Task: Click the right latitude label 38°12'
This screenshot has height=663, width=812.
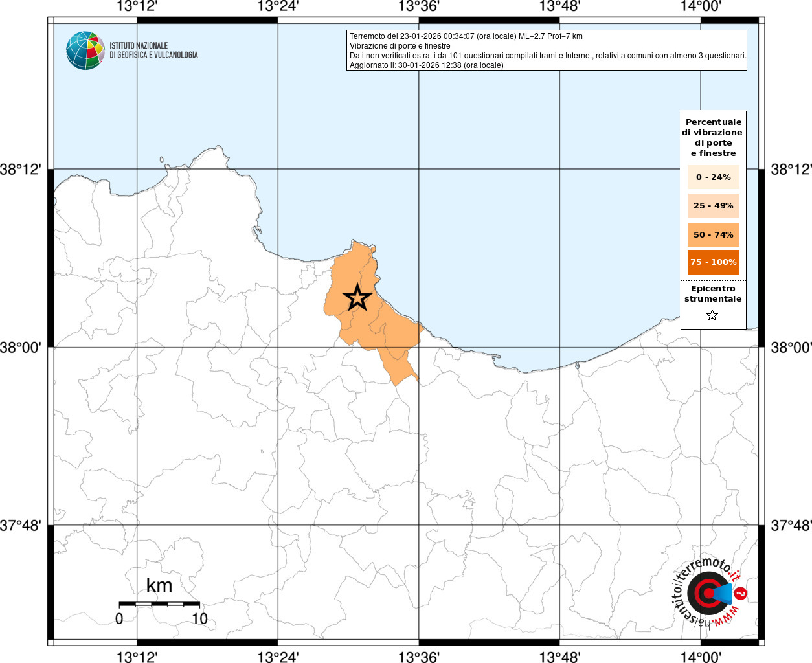Action: (791, 170)
